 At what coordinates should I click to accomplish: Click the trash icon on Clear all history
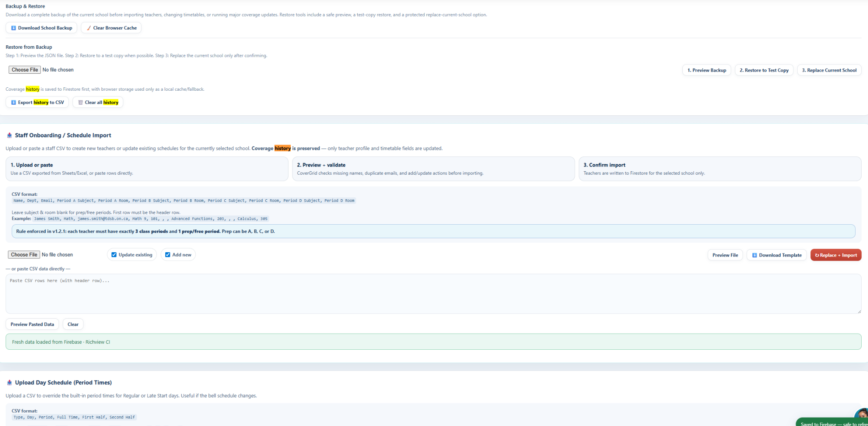[x=81, y=103]
